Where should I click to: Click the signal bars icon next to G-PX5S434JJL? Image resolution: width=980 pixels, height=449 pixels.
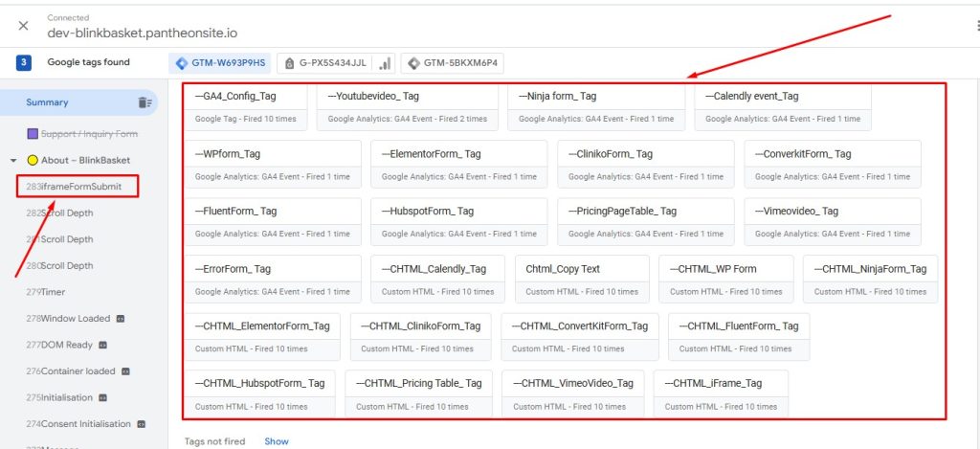[x=386, y=63]
